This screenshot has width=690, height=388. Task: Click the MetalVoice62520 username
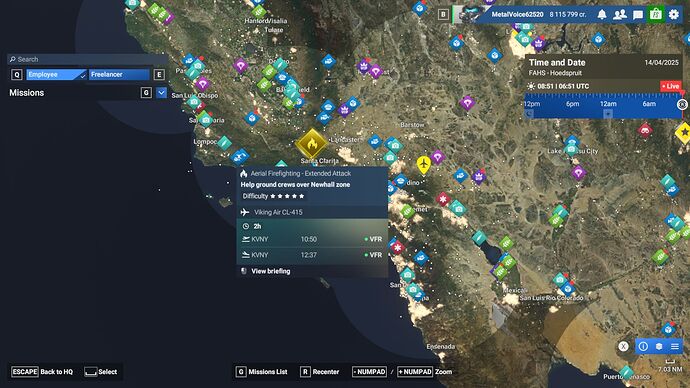[518, 15]
